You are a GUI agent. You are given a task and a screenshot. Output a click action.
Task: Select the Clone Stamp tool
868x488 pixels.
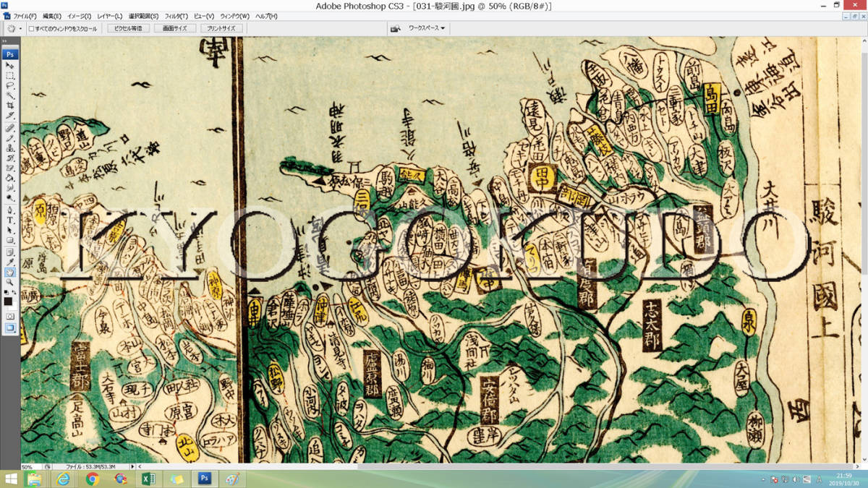(x=10, y=147)
